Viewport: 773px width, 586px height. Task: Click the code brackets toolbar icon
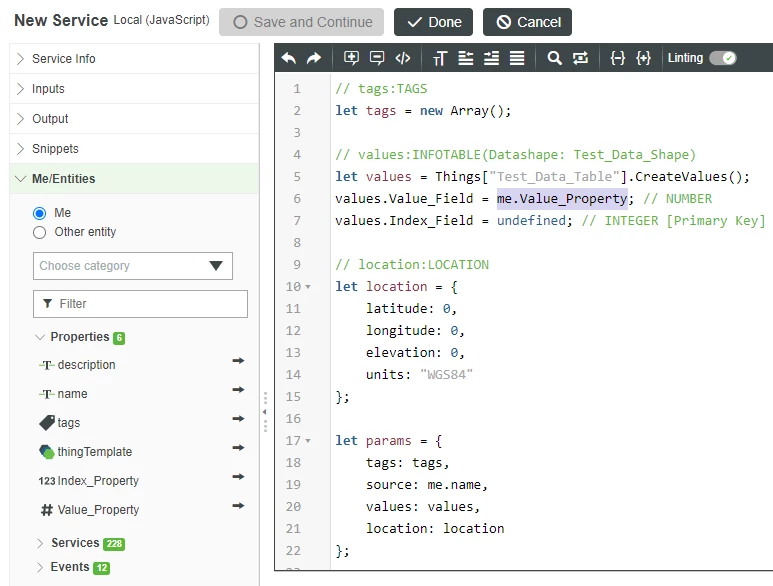[x=403, y=58]
